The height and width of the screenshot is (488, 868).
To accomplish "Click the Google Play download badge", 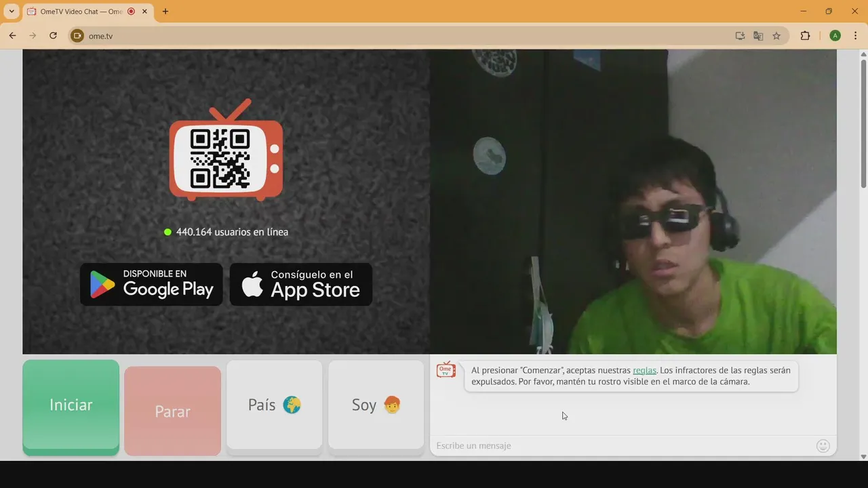I will pos(151,284).
